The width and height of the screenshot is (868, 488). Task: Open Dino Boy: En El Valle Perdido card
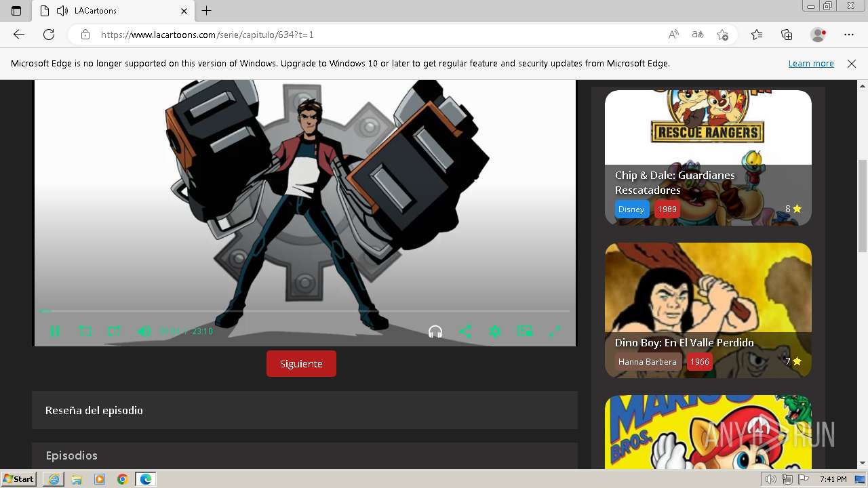708,310
